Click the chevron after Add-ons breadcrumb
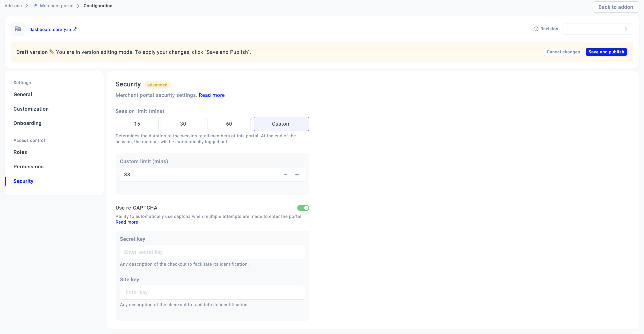The image size is (644, 334). pos(27,6)
